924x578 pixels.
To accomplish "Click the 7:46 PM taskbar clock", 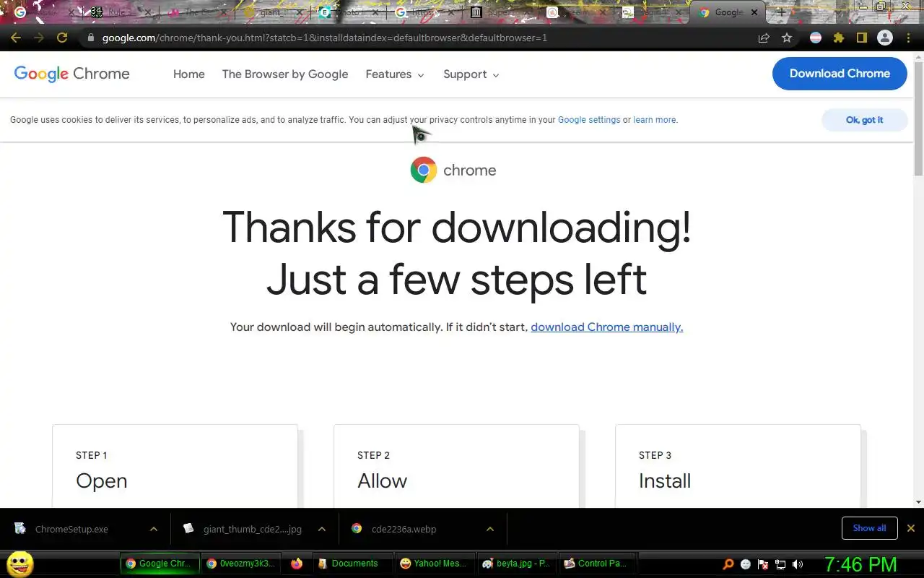I will coord(860,564).
